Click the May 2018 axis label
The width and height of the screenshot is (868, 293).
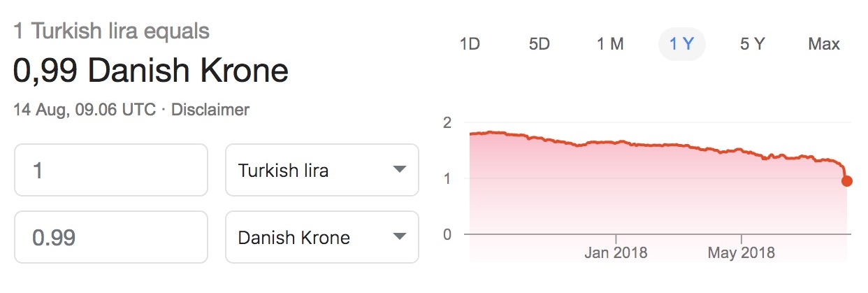click(x=742, y=253)
